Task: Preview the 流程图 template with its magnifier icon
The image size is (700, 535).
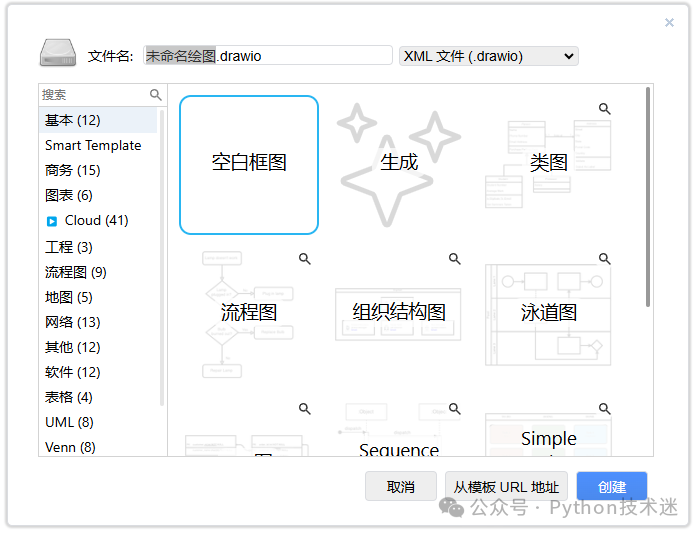Action: click(x=304, y=259)
